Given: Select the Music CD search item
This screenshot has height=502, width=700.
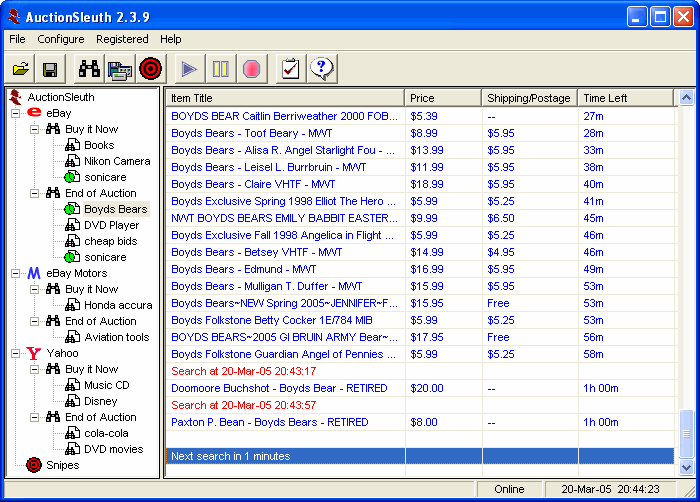Looking at the screenshot, I should (x=107, y=385).
